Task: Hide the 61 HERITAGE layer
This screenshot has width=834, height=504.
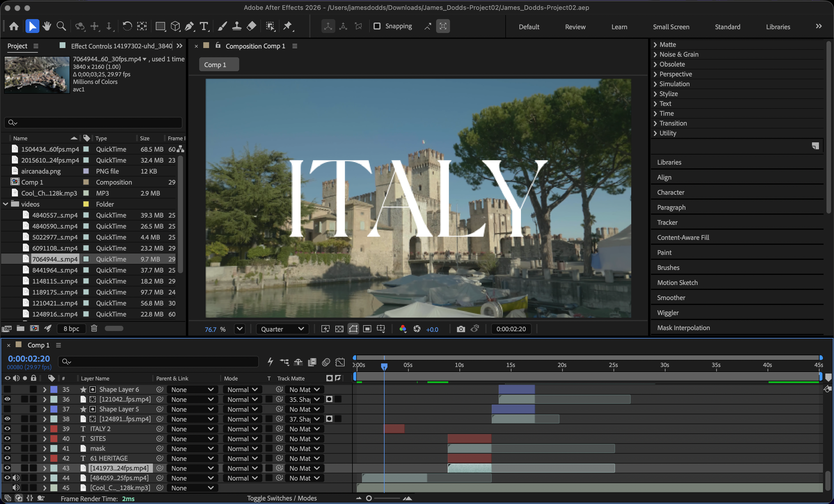Action: 7,458
